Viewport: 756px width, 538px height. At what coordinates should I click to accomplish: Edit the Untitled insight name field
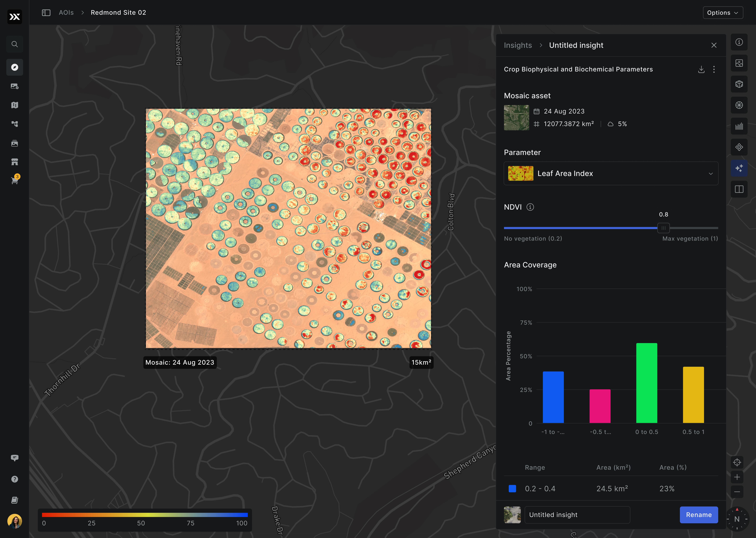tap(577, 515)
